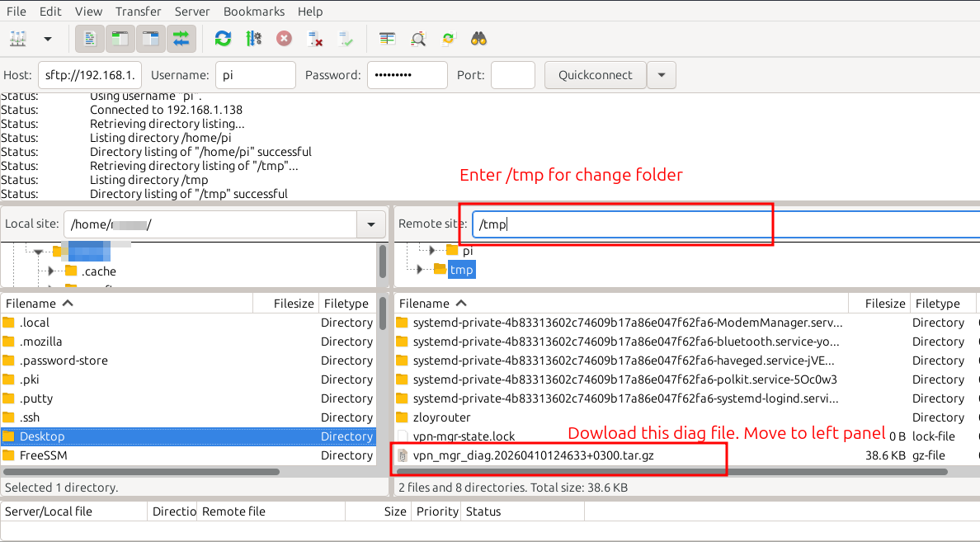Disconnect from the server
The image size is (980, 542).
pos(313,39)
